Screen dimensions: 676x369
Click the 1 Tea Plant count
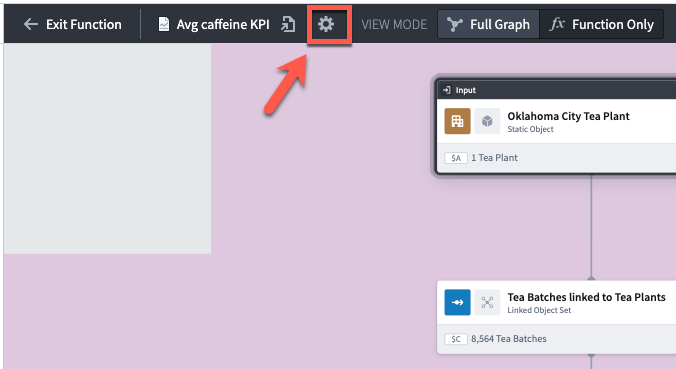494,158
